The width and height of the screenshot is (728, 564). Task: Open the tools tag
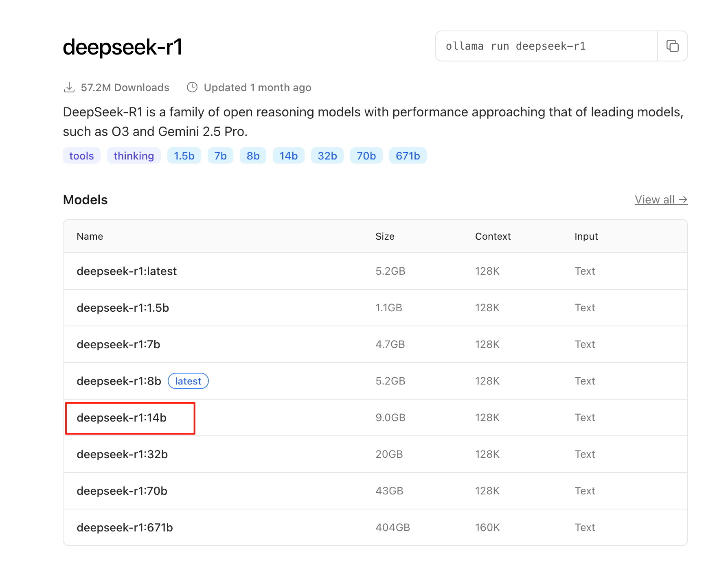[81, 155]
